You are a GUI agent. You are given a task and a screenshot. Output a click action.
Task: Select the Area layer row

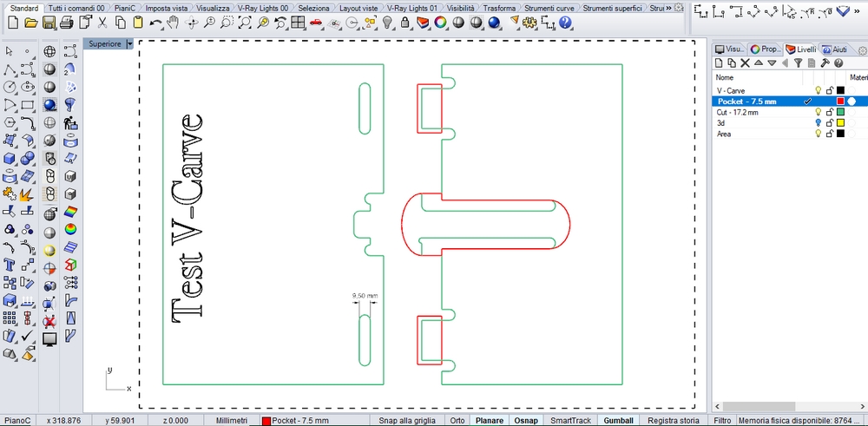(x=789, y=134)
